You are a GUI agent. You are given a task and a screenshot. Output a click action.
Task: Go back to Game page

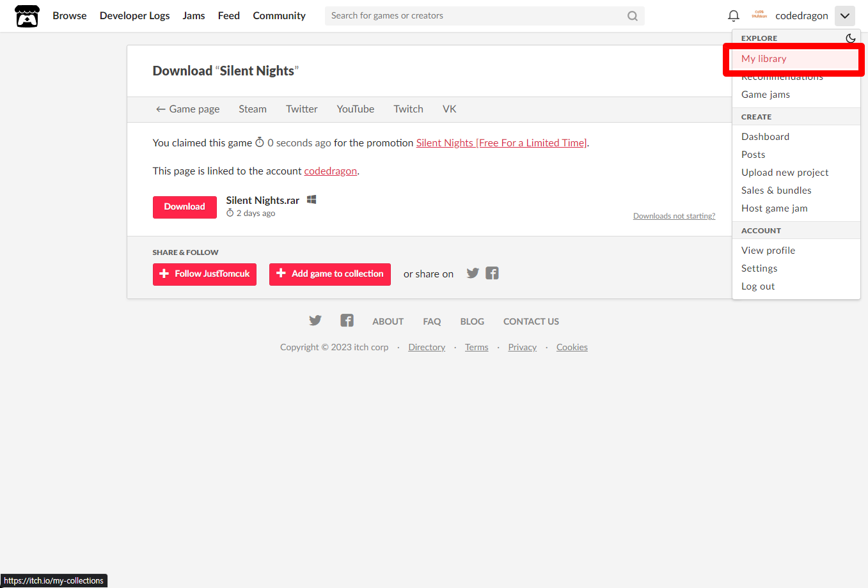pos(187,109)
